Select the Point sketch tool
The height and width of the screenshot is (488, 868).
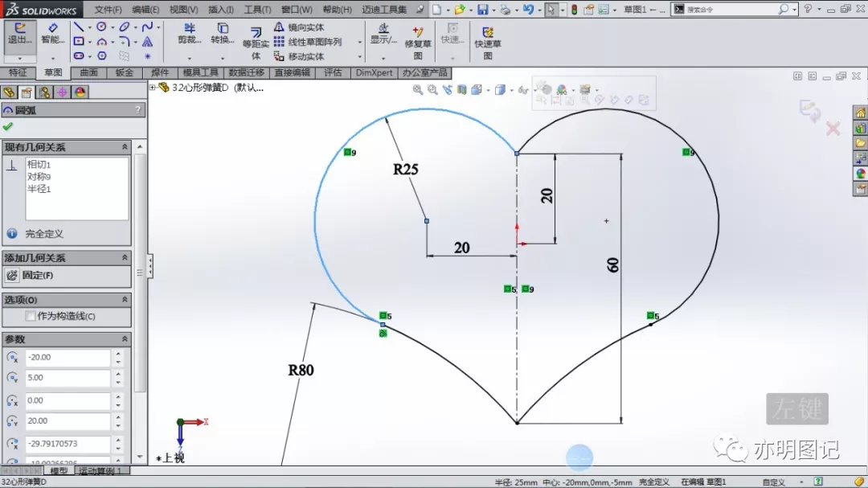[x=147, y=56]
